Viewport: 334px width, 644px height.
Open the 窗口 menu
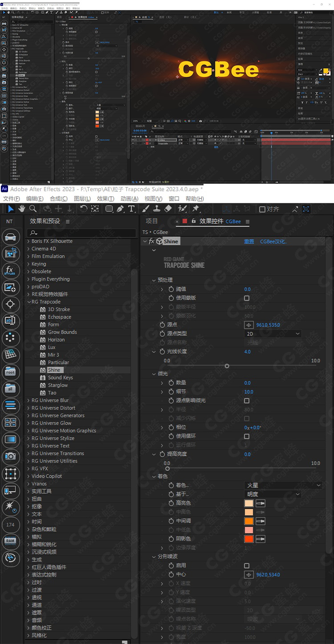pos(174,198)
